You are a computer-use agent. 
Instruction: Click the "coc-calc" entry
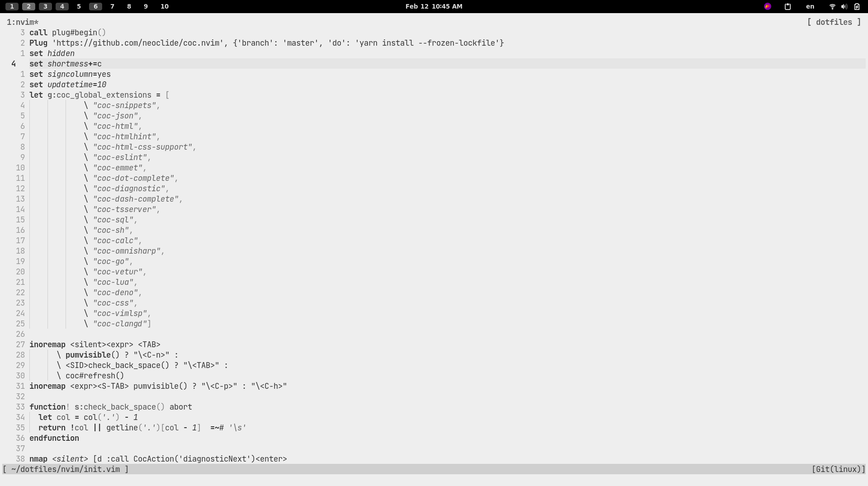(115, 241)
